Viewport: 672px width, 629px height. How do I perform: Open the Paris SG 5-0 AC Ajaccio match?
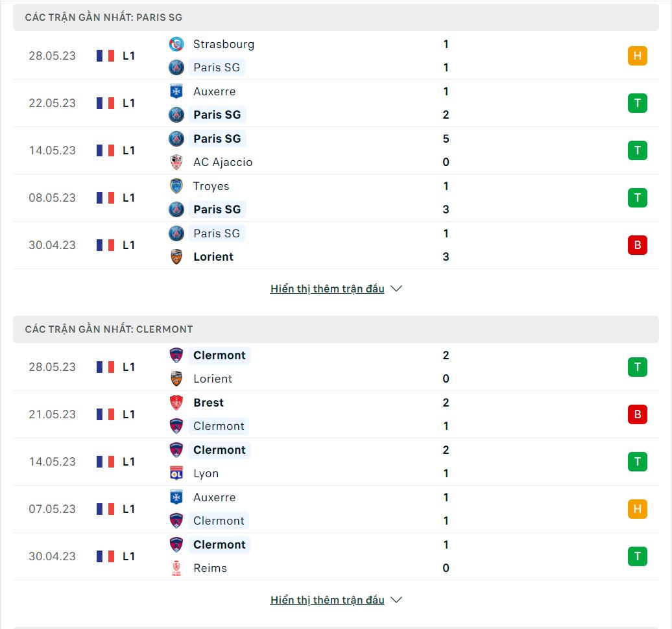click(335, 150)
